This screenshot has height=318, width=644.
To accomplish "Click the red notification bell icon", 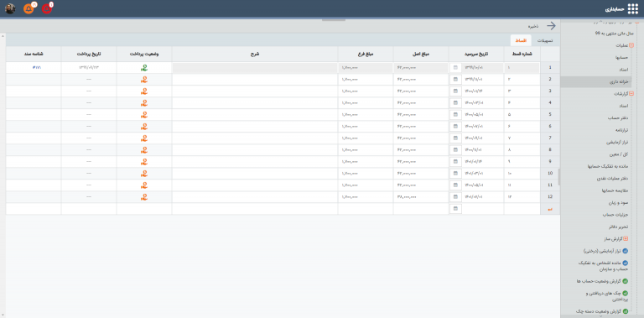I will (46, 8).
